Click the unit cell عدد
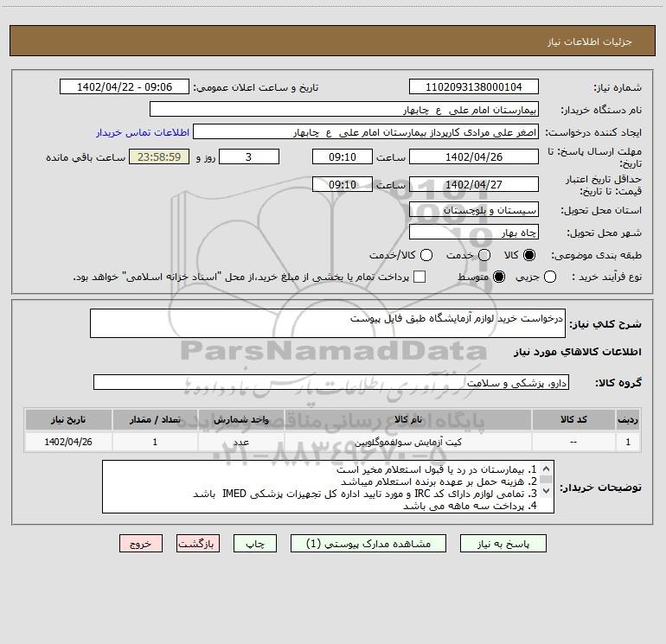Viewport: 666px width, 644px height. coord(240,443)
